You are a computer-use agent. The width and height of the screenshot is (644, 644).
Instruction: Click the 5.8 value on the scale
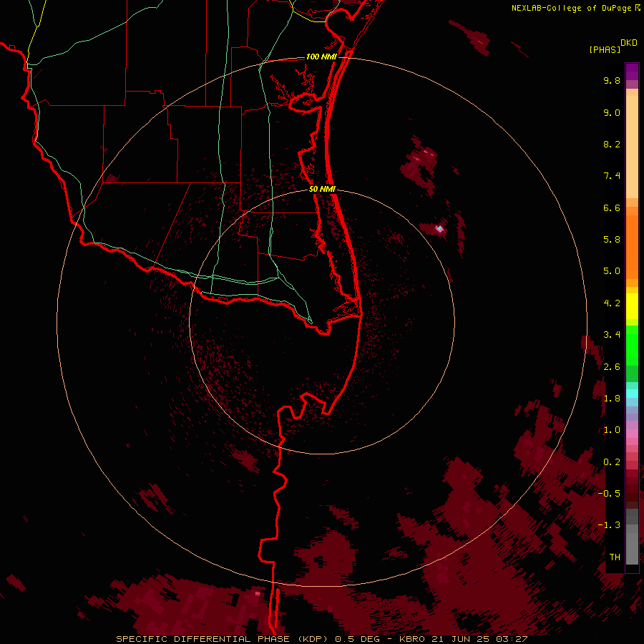click(612, 240)
